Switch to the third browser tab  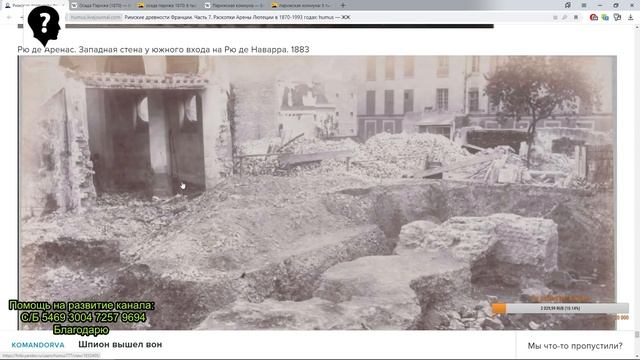(x=167, y=5)
